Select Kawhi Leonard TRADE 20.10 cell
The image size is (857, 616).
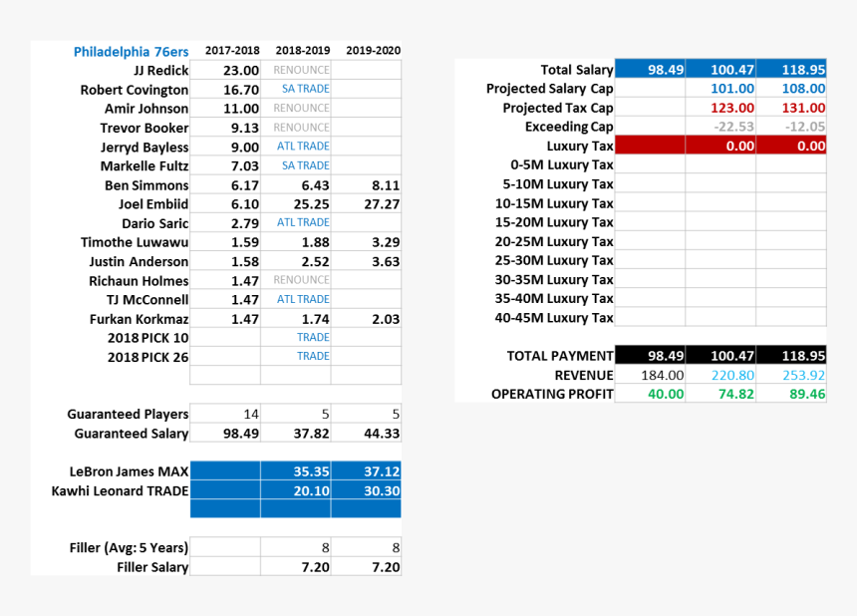pos(296,490)
